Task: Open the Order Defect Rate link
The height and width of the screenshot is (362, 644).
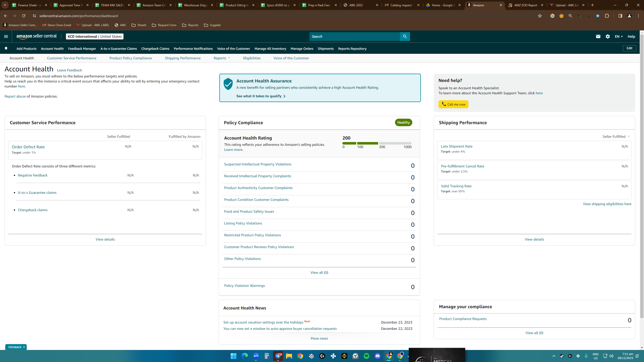Action: click(x=28, y=147)
